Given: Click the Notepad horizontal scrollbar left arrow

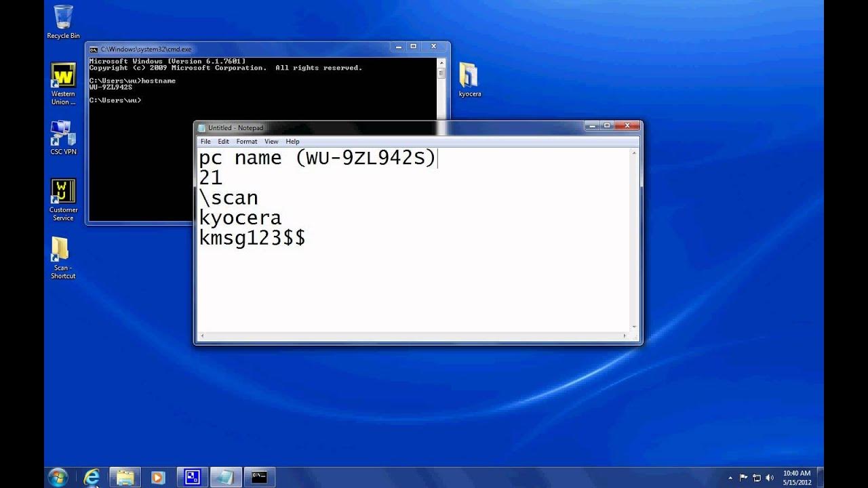Looking at the screenshot, I should 202,335.
